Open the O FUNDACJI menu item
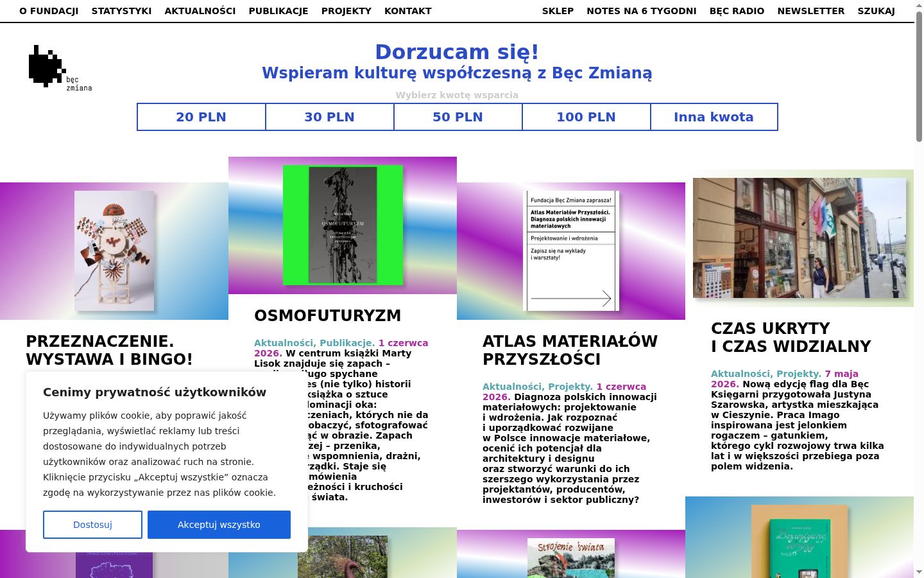This screenshot has width=924, height=578. tap(49, 11)
